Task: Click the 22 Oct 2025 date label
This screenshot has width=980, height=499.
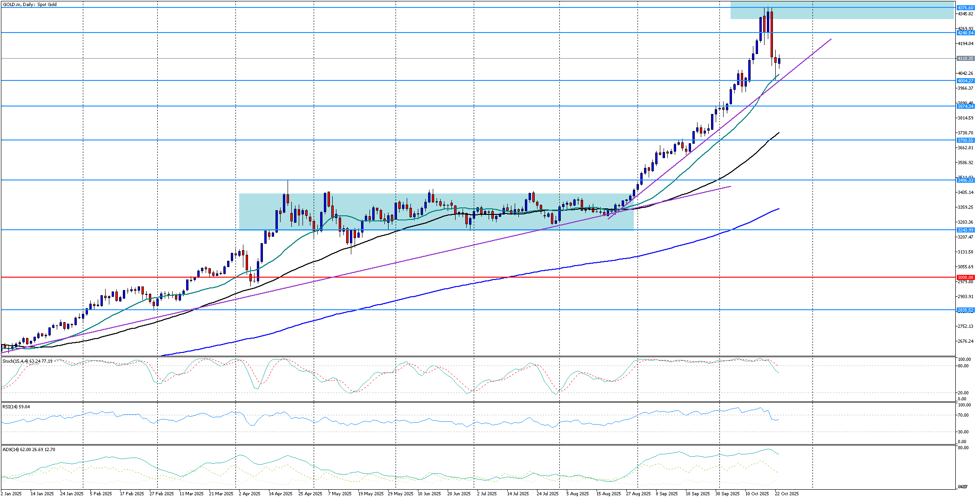Action: point(786,493)
